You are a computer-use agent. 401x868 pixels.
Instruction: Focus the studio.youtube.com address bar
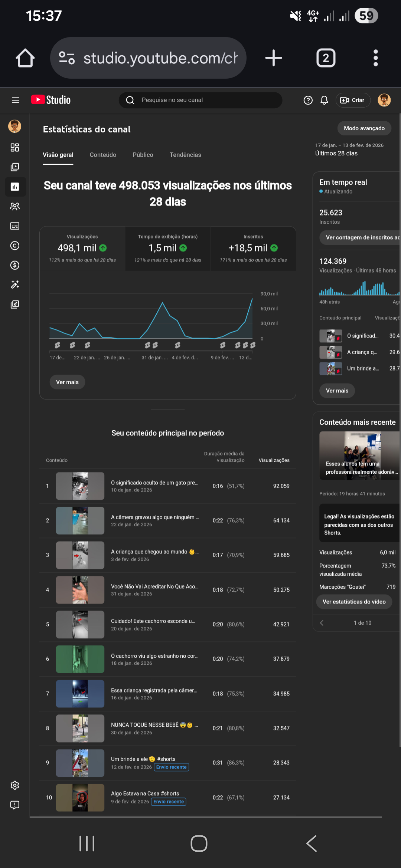pos(148,58)
